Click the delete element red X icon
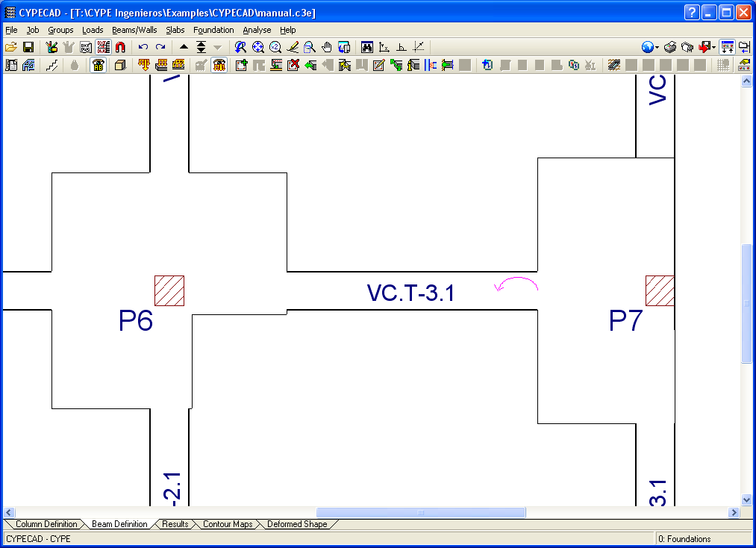The height and width of the screenshot is (548, 756). (x=293, y=65)
